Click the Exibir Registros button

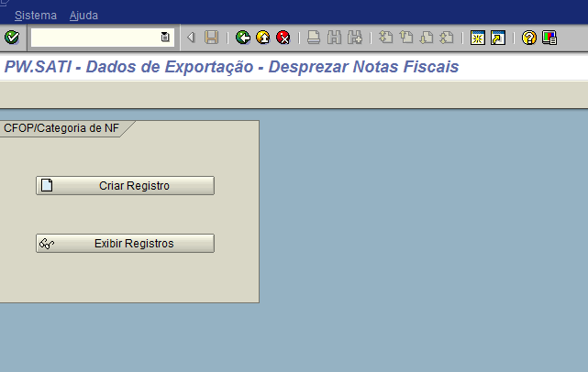coord(126,244)
